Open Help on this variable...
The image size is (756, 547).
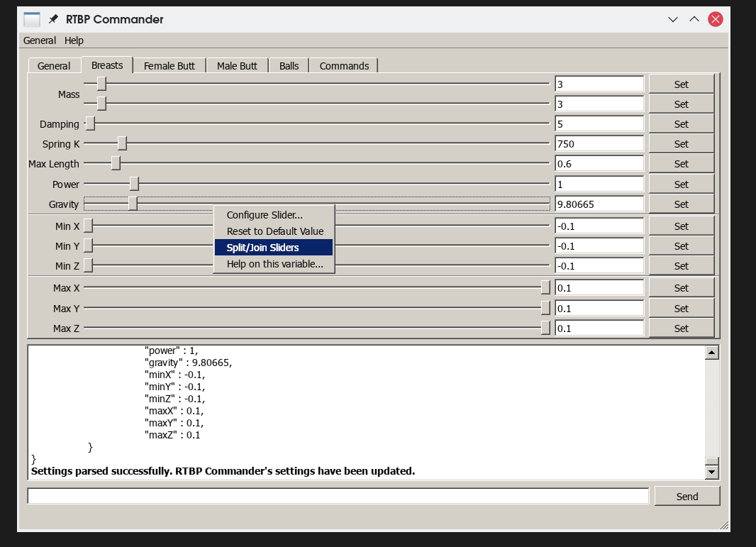[274, 264]
